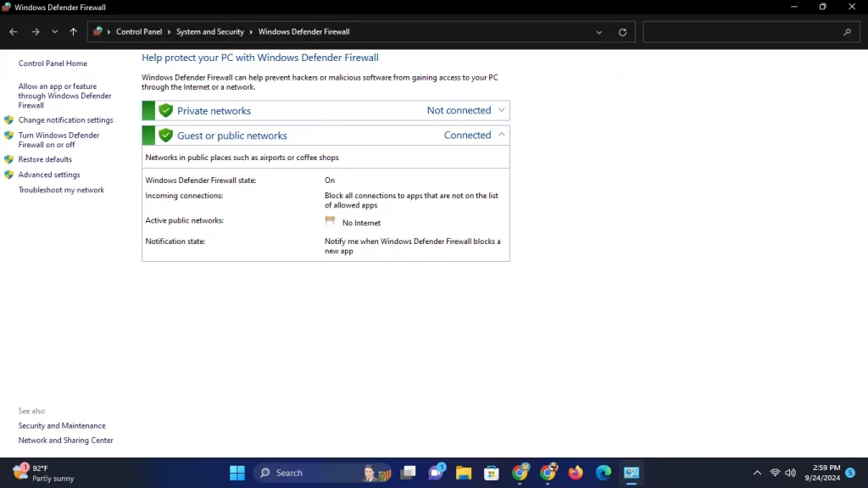Click Restore defaults link
The height and width of the screenshot is (488, 868).
(x=45, y=159)
